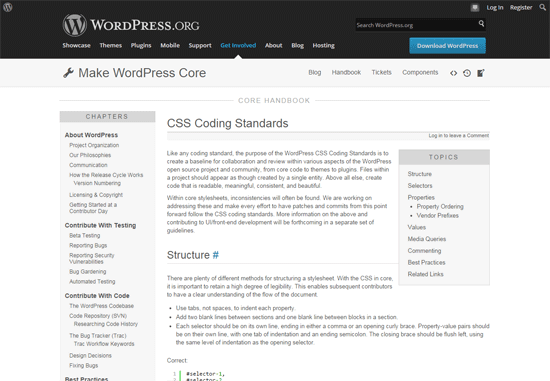Open Reporting Security Vulnerabilities chapter

pos(92,259)
